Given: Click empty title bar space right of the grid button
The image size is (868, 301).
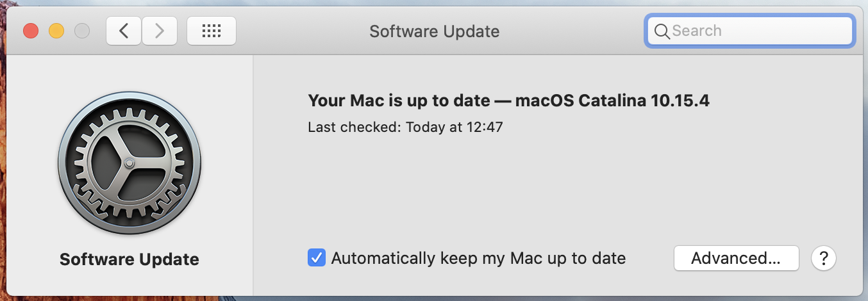Looking at the screenshot, I should (x=295, y=31).
